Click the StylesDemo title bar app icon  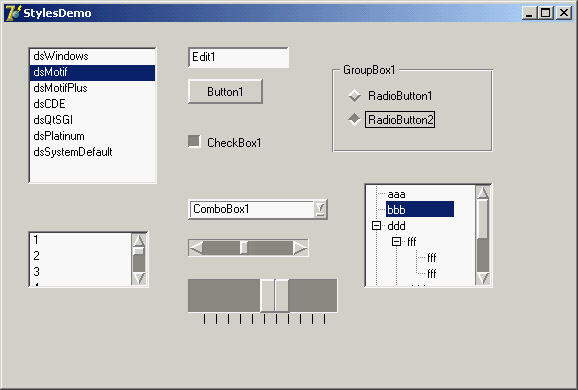click(13, 13)
